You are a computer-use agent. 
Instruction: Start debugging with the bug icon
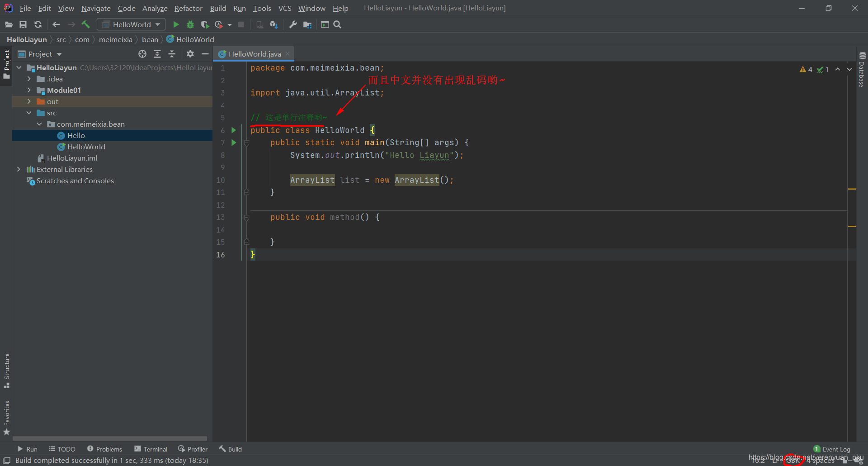190,24
